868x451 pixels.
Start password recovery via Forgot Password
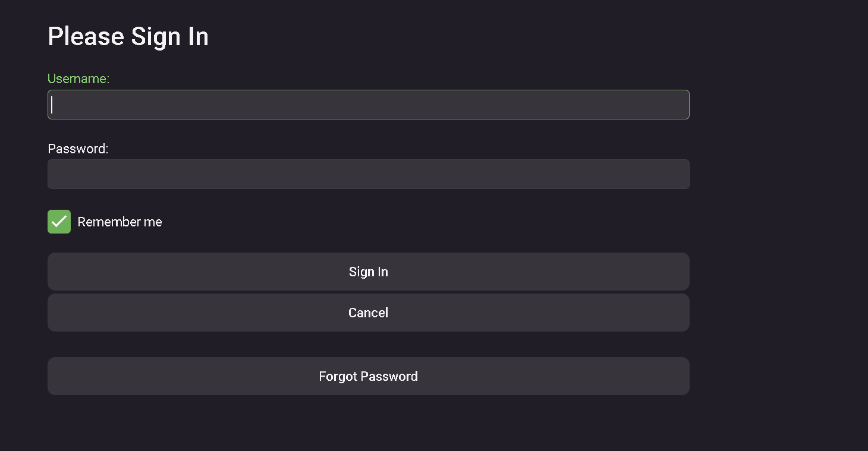pos(368,376)
